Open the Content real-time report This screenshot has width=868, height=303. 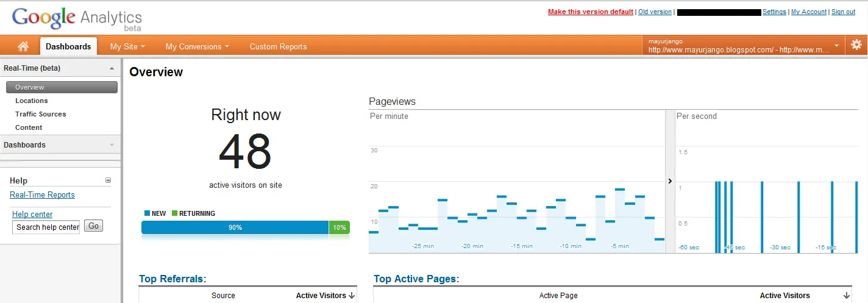click(x=29, y=127)
